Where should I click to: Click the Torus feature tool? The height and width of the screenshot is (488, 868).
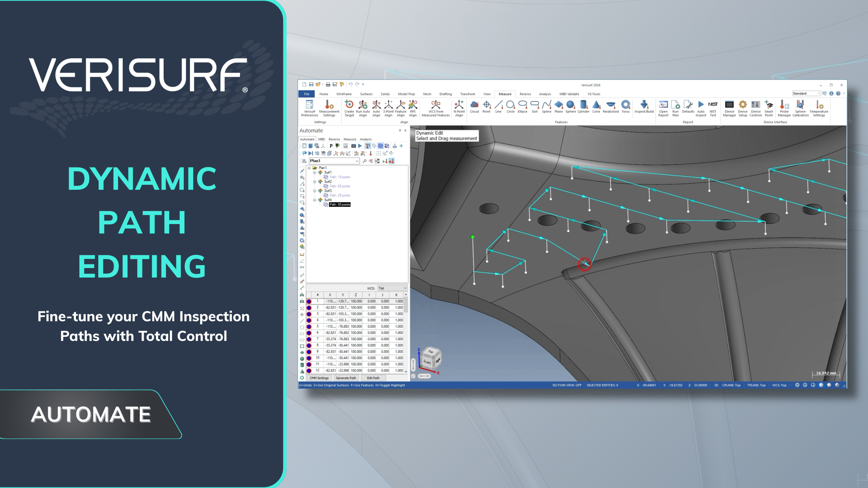tap(626, 107)
